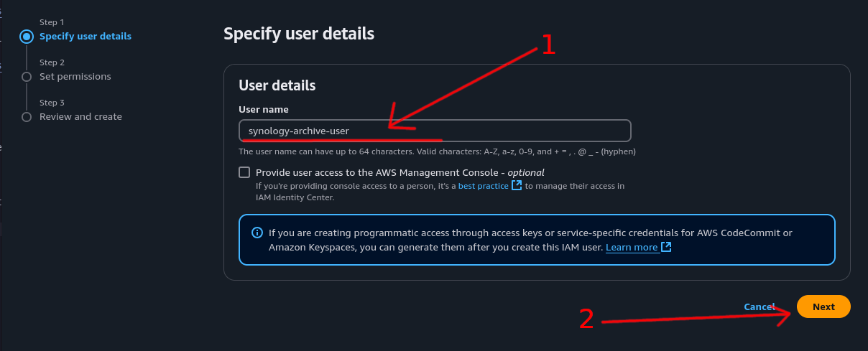The height and width of the screenshot is (351, 868).
Task: Click the Step 2 circle indicator
Action: pyautogui.click(x=27, y=76)
